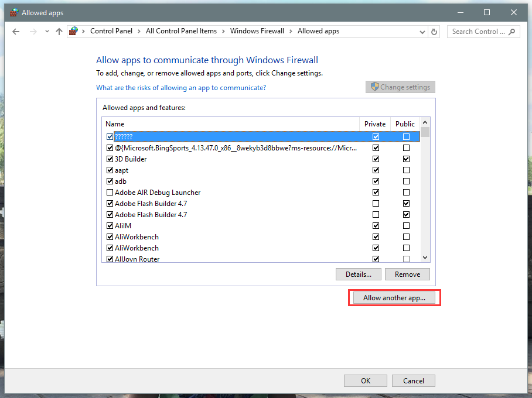Expand the chevron after Windows Firewall breadcrumb

click(x=291, y=31)
